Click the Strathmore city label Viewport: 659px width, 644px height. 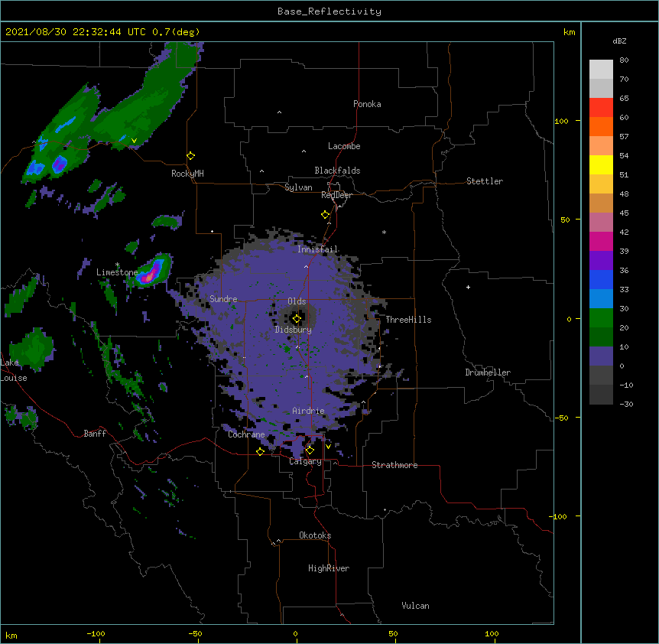click(394, 465)
